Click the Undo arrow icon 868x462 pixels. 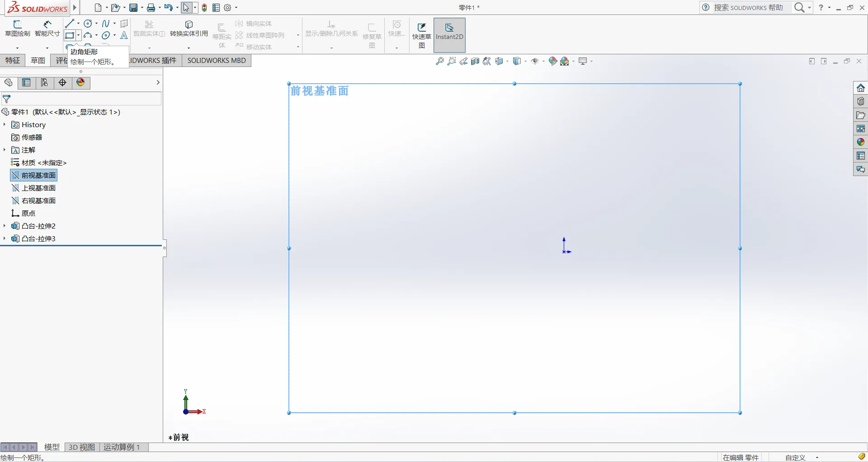click(169, 8)
